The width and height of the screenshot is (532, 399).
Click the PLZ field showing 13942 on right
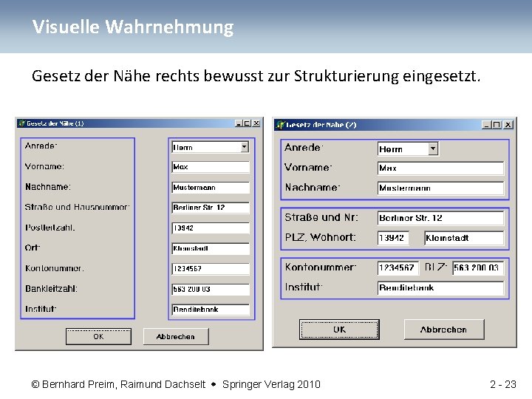(x=393, y=238)
